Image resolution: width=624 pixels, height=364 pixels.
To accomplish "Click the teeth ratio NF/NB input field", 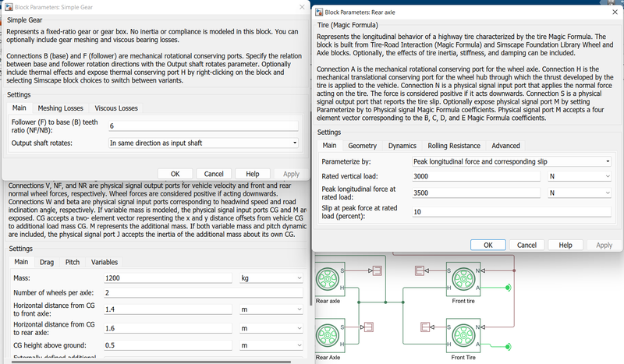I will (x=204, y=126).
